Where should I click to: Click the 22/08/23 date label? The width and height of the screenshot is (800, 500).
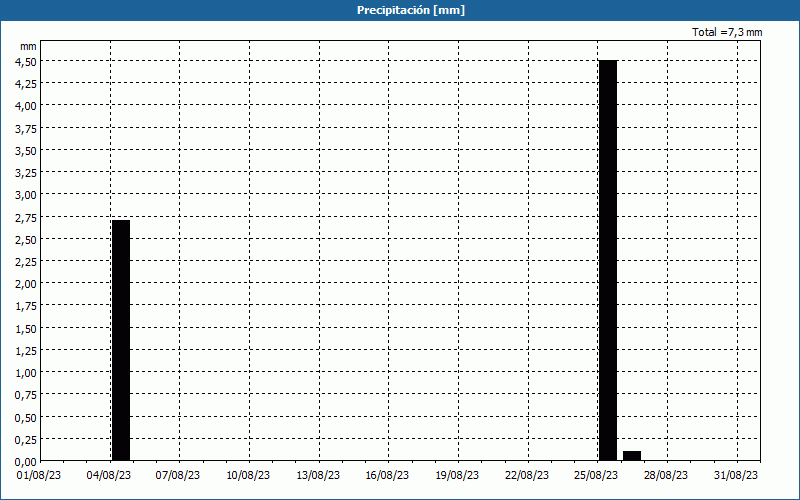coord(527,475)
